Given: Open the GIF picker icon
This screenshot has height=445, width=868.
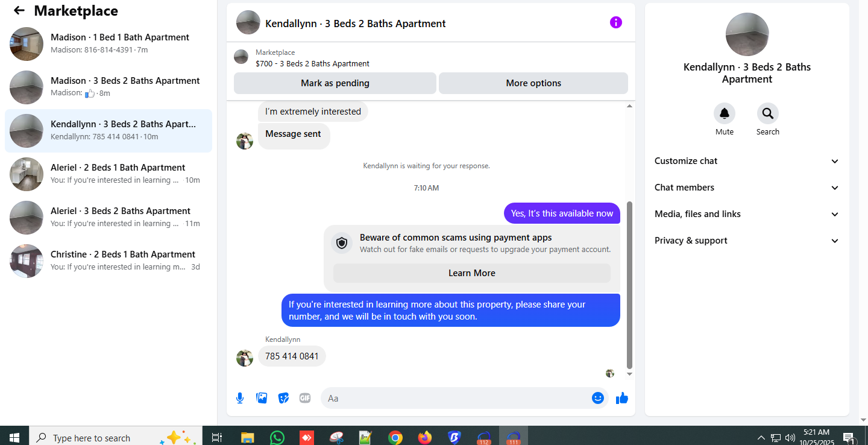Looking at the screenshot, I should [x=305, y=398].
